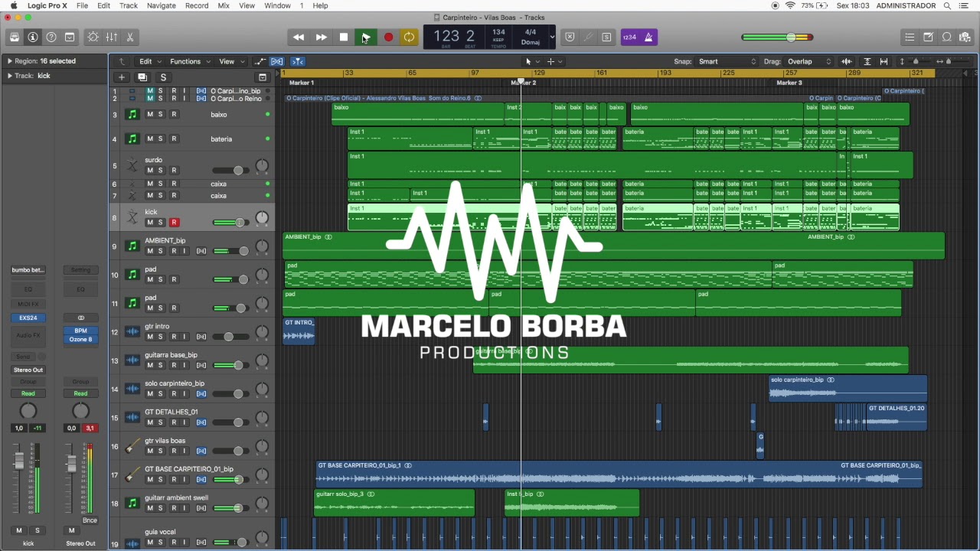Solo the bateria track
This screenshot has height=551, width=980.
coord(162,139)
